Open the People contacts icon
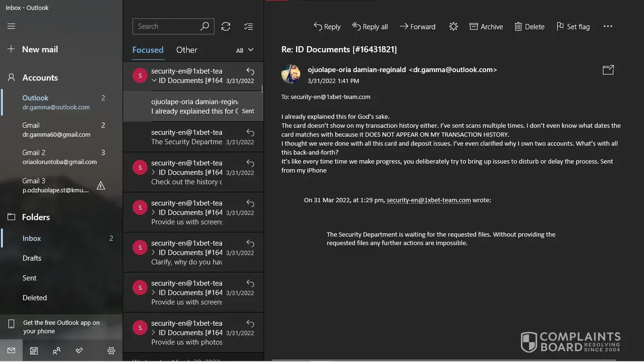Viewport: 644px width, 362px height. pyautogui.click(x=57, y=351)
